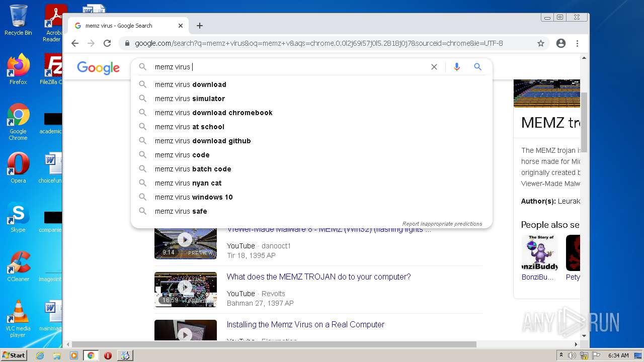Click the address bar URL field
The image size is (644, 362).
[318, 43]
